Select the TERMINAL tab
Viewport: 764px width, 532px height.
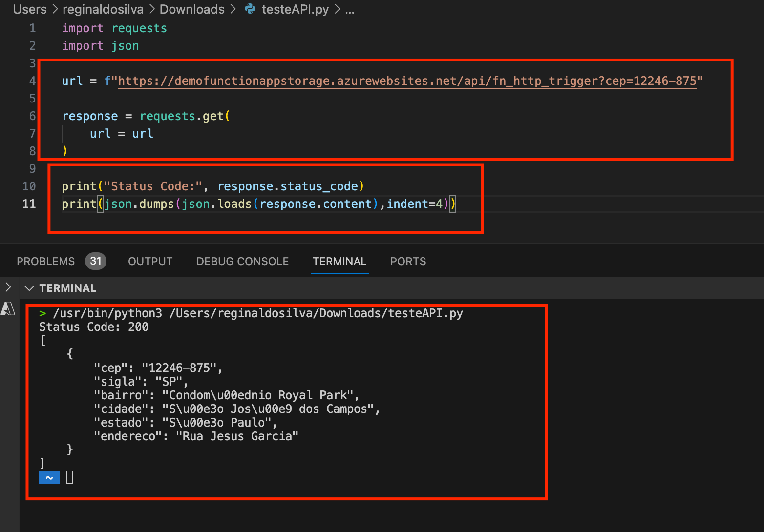[340, 261]
